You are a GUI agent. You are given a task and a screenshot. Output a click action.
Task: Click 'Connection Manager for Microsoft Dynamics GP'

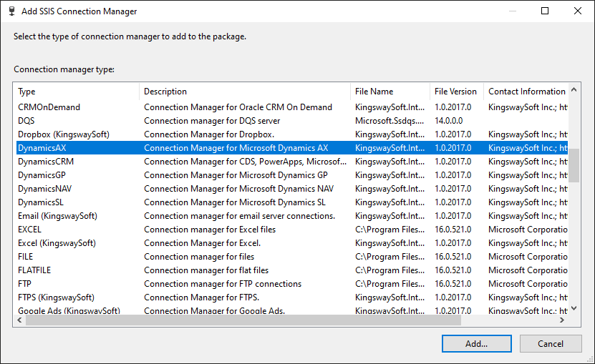[236, 175]
